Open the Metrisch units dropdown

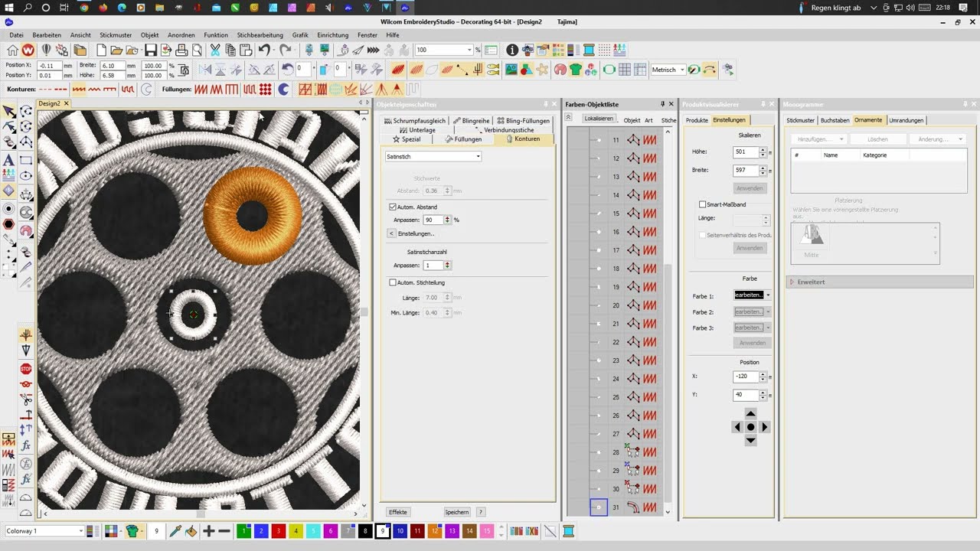(681, 70)
